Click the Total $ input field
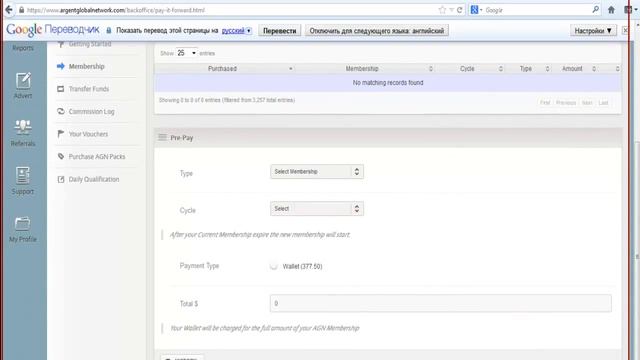The width and height of the screenshot is (640, 360). (x=441, y=303)
